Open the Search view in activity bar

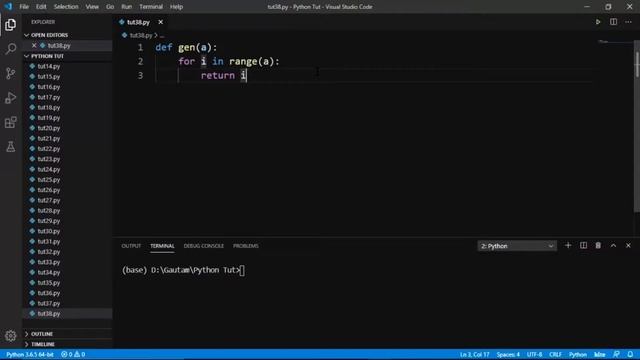(11, 49)
